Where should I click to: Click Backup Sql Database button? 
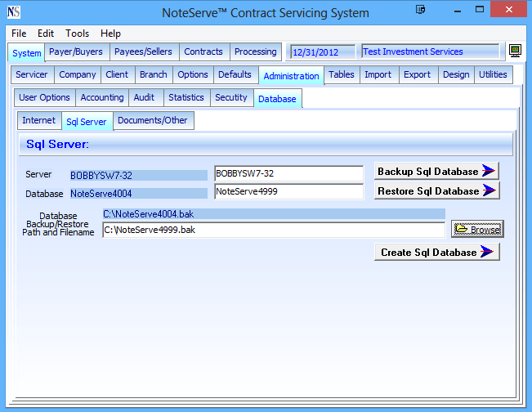(x=436, y=172)
